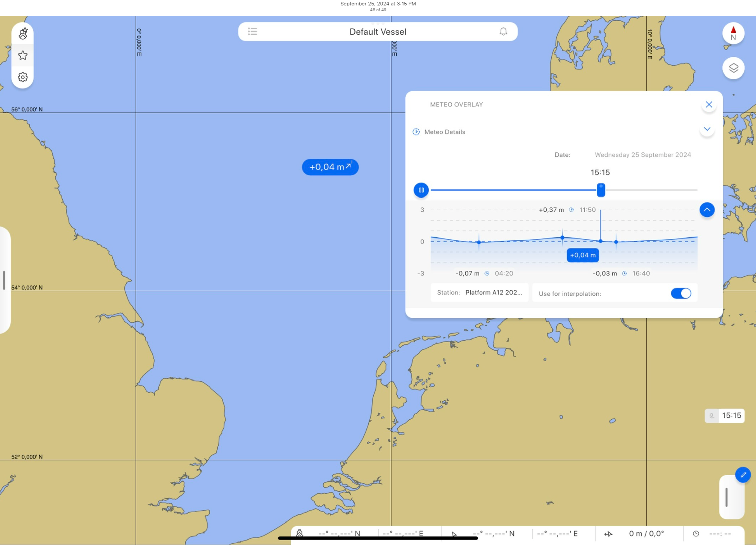Collapse the tide chart with blue chevron up

pos(707,210)
